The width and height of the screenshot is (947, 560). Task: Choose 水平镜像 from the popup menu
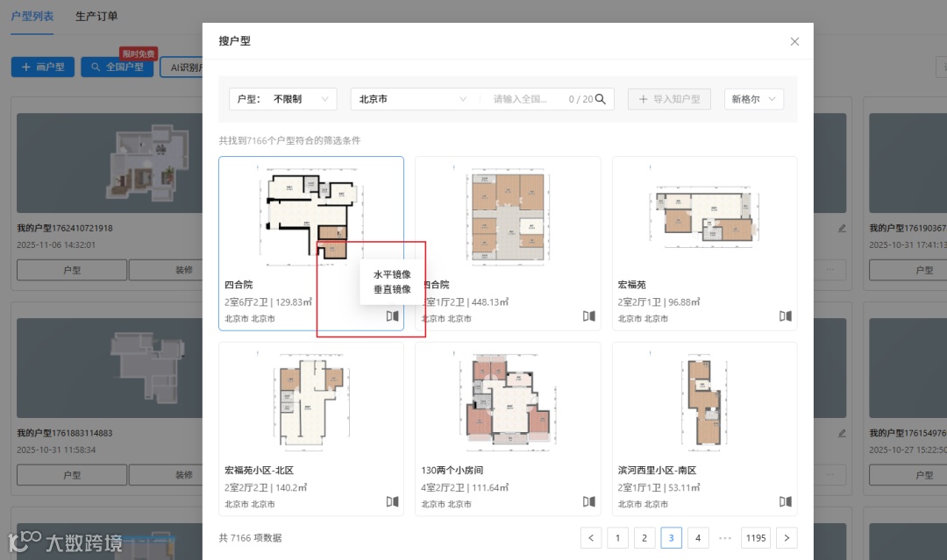pos(392,274)
